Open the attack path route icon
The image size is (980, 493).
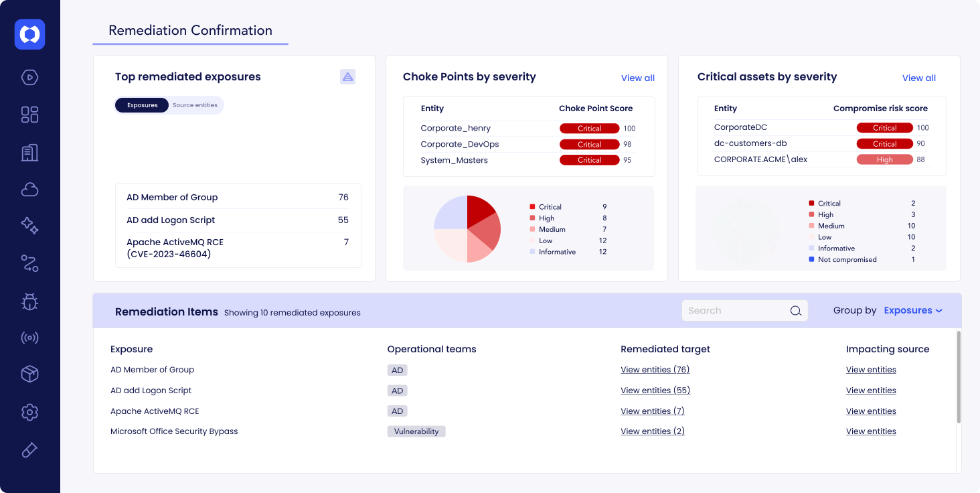(x=29, y=263)
